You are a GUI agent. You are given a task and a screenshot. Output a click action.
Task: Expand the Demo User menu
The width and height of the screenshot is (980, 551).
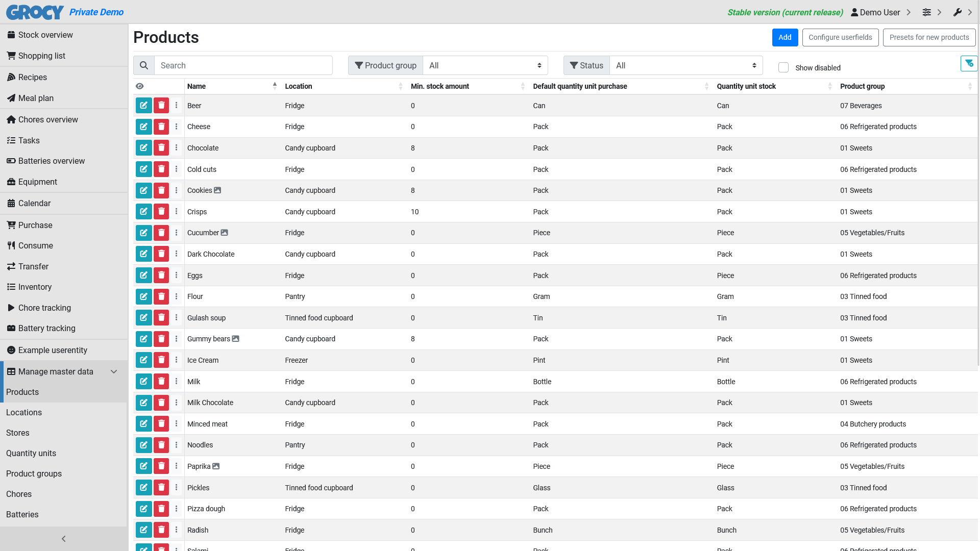point(881,12)
